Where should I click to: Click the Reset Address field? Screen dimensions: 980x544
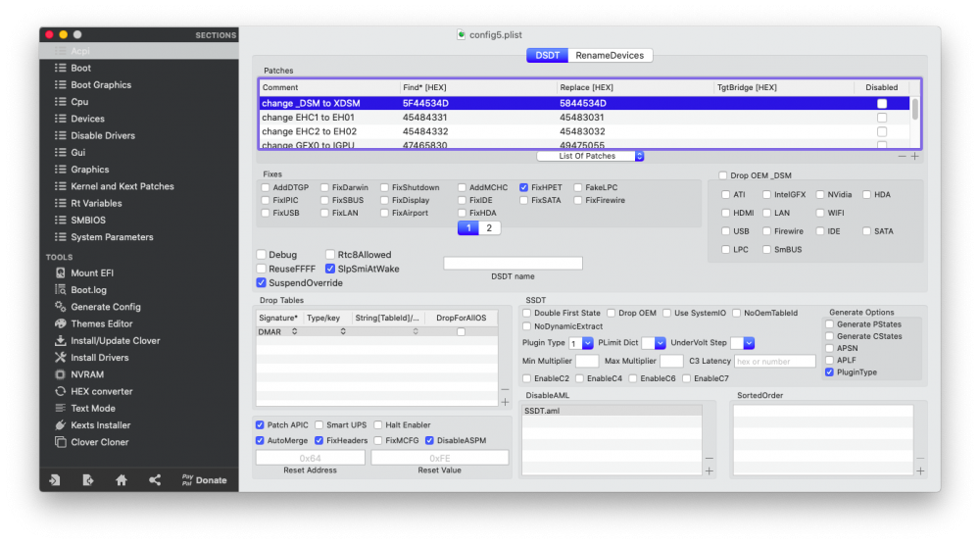click(x=310, y=458)
